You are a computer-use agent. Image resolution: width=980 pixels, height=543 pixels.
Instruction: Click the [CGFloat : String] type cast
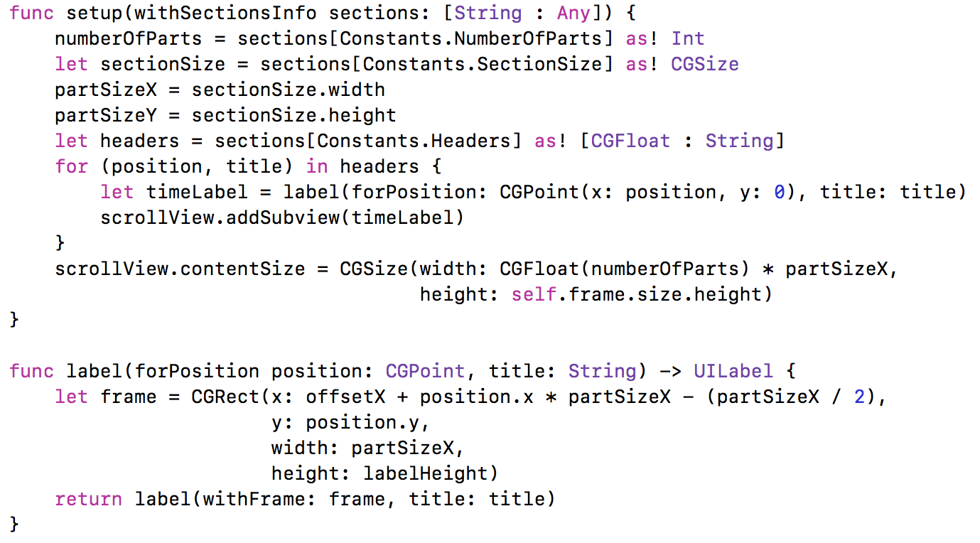(x=682, y=141)
